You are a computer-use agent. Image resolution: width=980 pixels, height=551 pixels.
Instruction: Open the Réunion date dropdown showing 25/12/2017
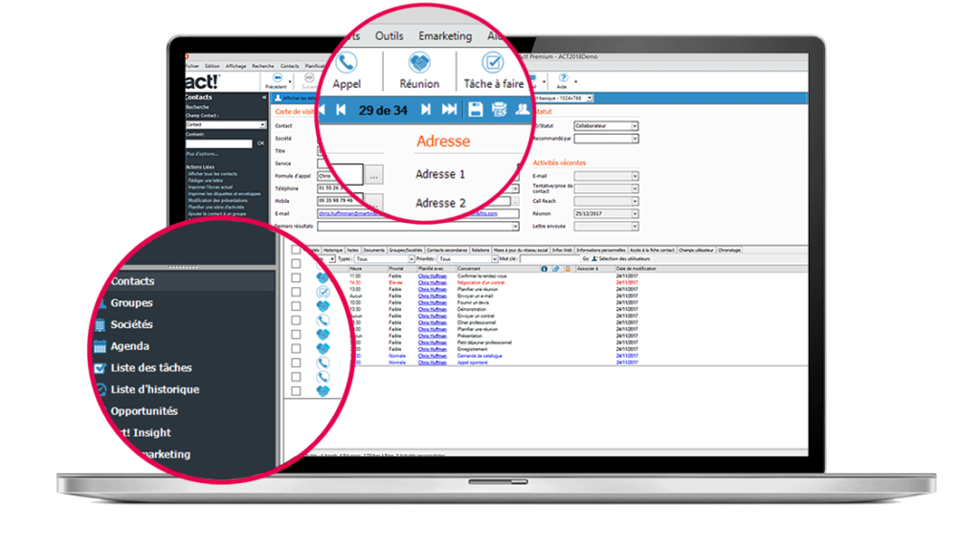[x=606, y=213]
